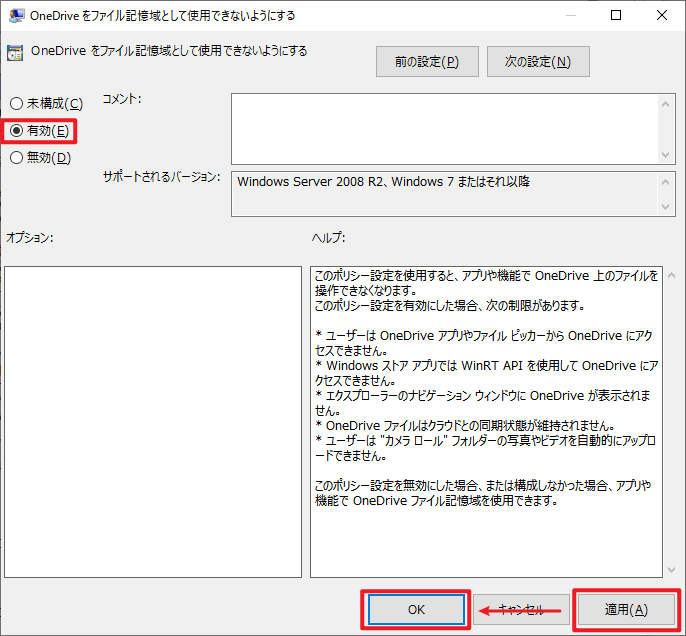Viewport: 686px width, 636px height.
Task: Apply changes with 適用(A) button
Action: pos(626,609)
